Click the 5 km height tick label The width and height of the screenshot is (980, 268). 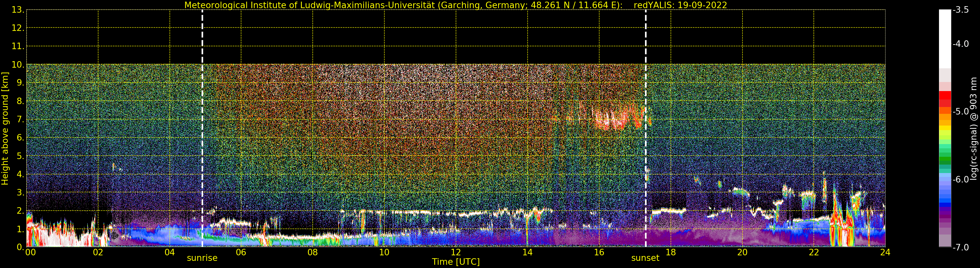pos(20,156)
